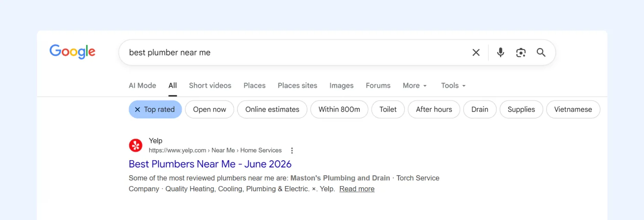Viewport: 644px width, 220px height.
Task: Apply the Drain filter chip
Action: pos(480,110)
